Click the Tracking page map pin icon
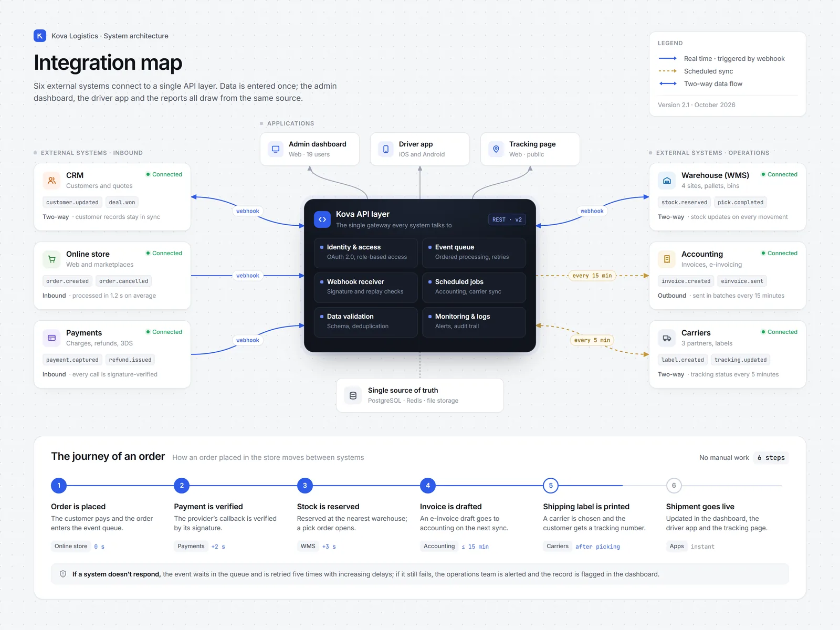The height and width of the screenshot is (630, 840). 496,149
